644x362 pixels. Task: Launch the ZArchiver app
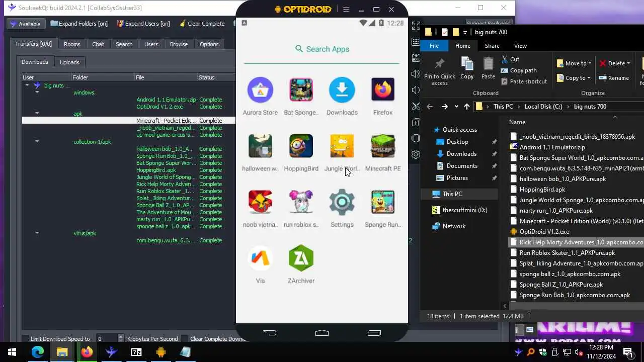[301, 258]
